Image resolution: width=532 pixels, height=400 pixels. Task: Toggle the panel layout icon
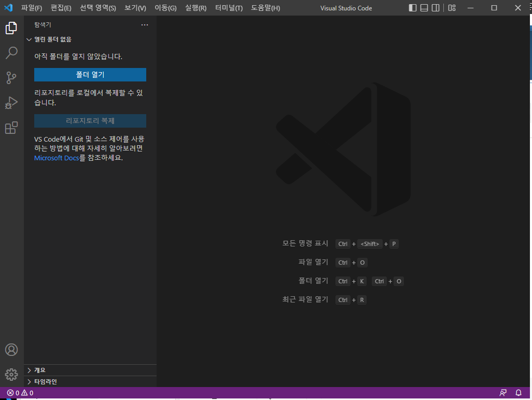[424, 8]
